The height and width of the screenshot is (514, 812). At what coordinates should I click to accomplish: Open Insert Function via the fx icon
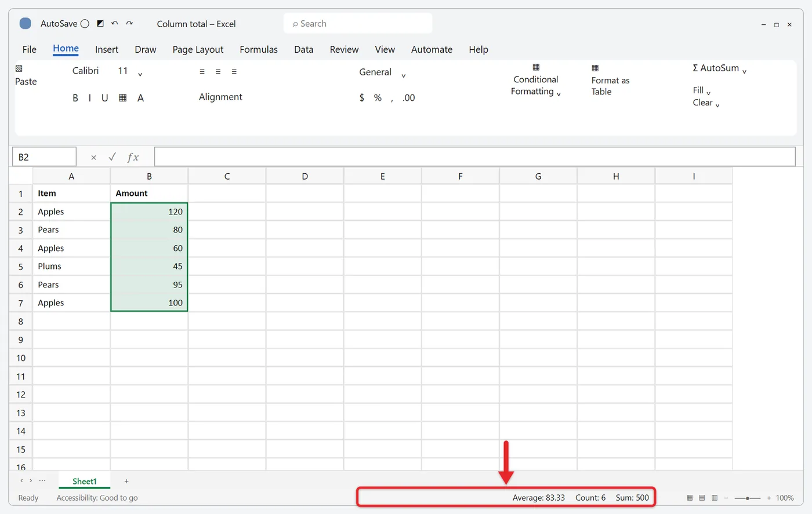(133, 157)
